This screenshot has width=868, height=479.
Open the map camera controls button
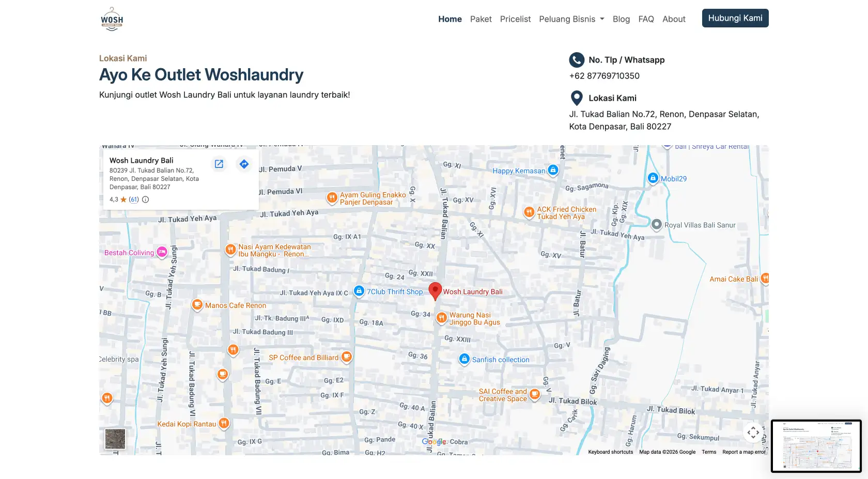(753, 432)
